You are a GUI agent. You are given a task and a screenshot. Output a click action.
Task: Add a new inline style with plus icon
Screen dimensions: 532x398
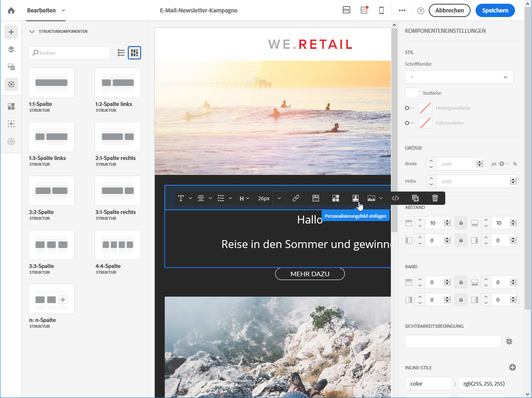point(512,367)
